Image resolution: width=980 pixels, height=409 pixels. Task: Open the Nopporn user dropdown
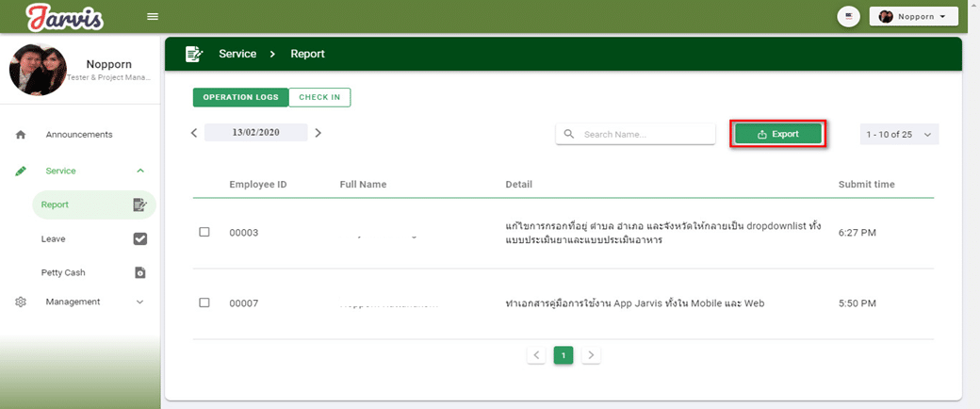pos(912,16)
